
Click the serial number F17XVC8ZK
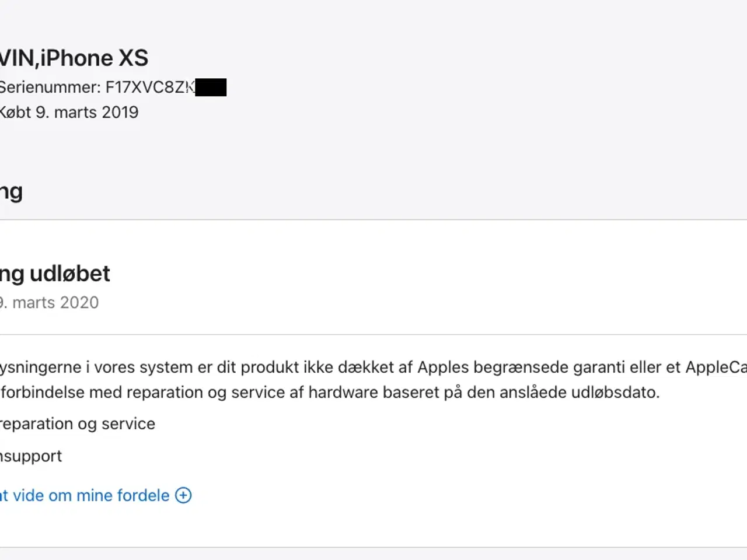tap(149, 87)
